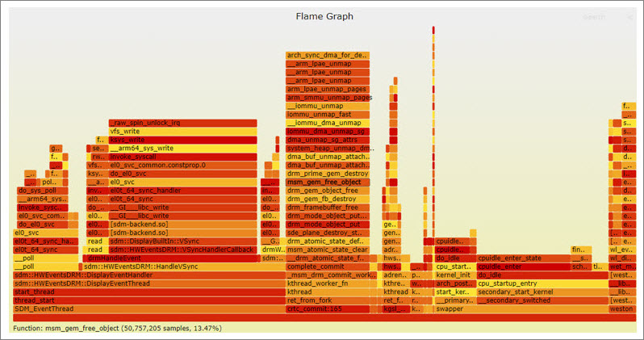Click the __primary.. frame

[455, 300]
